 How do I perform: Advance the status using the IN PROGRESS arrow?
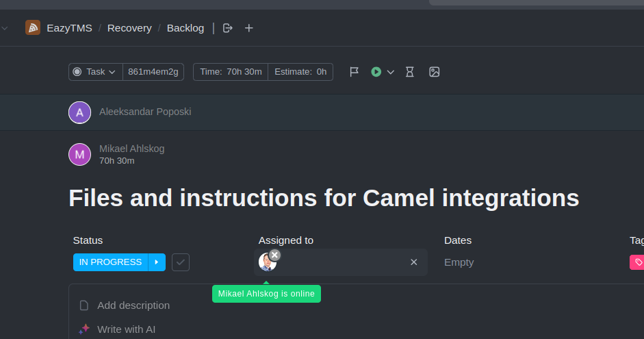(157, 262)
